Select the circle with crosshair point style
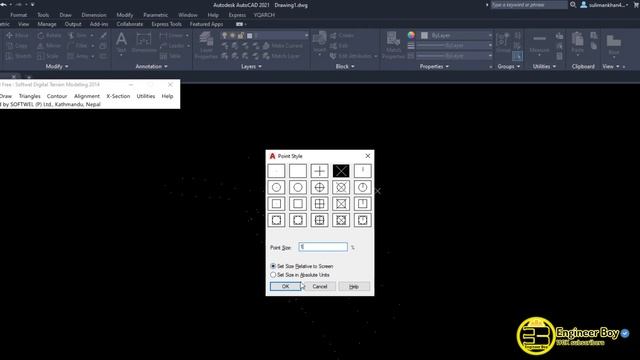640x360 pixels. click(320, 187)
